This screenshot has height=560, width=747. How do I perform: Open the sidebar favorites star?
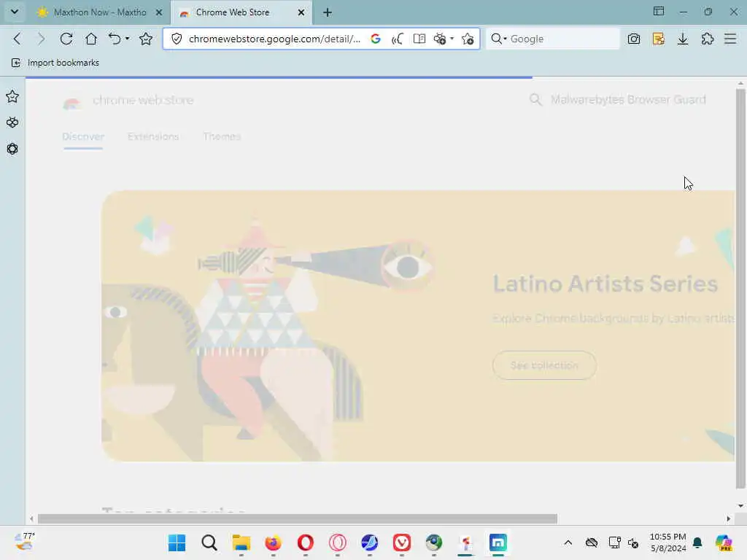pos(12,97)
